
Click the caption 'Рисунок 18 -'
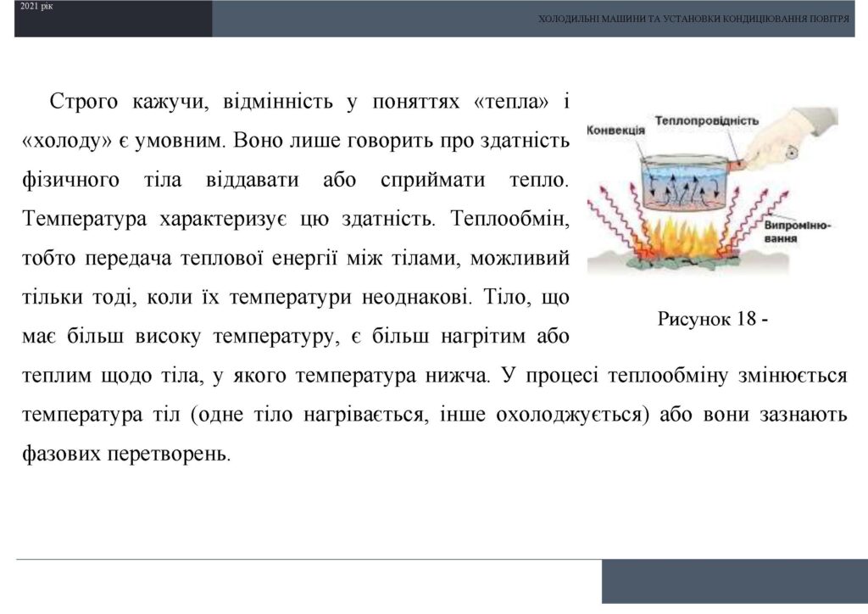coord(713,319)
